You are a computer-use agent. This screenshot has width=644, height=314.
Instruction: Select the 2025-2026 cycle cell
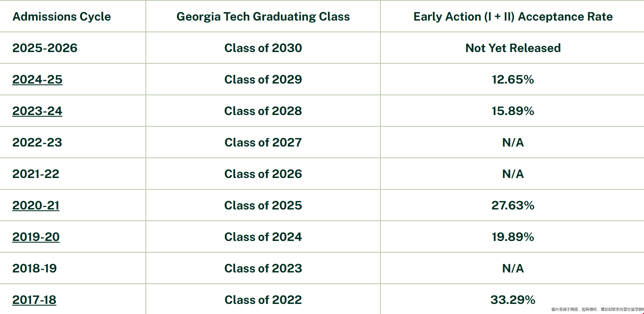pos(45,48)
